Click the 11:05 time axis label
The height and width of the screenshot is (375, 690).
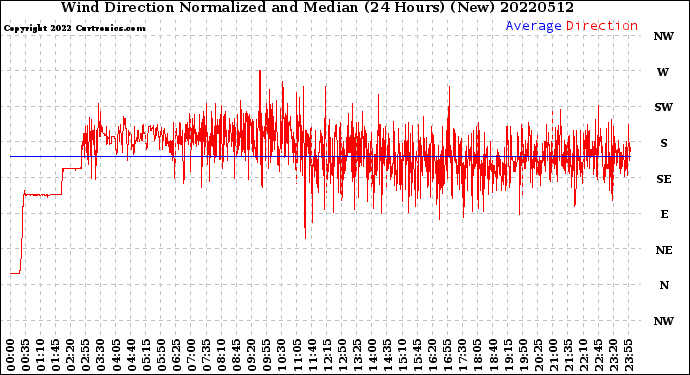pyautogui.click(x=297, y=355)
